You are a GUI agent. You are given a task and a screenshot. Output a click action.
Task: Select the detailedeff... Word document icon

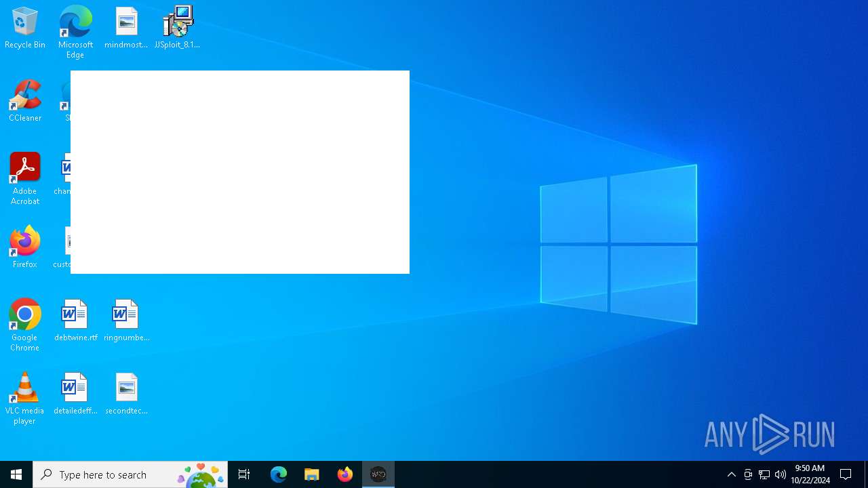[75, 394]
